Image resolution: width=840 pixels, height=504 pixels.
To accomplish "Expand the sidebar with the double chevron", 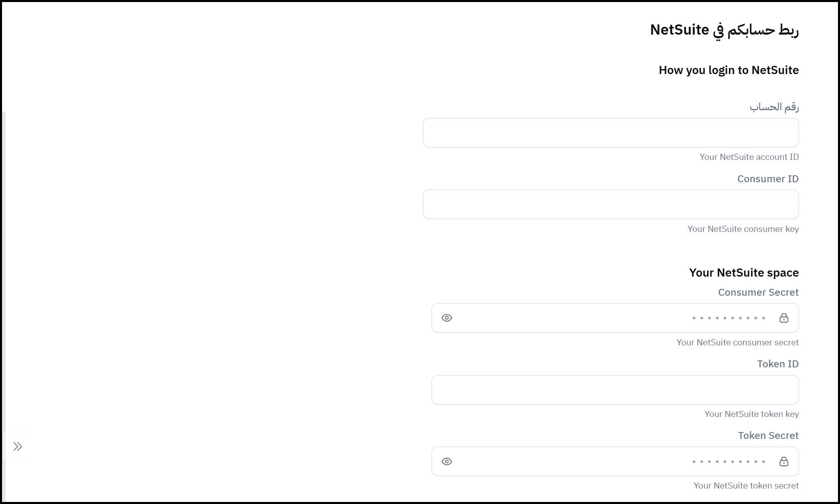I will (17, 447).
